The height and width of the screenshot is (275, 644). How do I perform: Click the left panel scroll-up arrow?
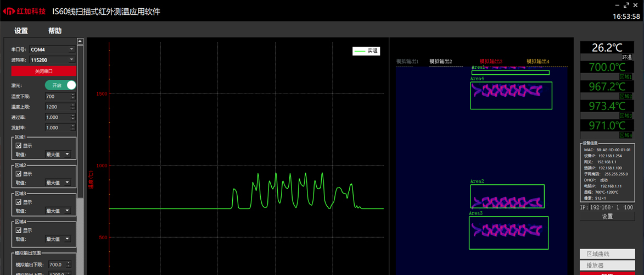click(80, 41)
